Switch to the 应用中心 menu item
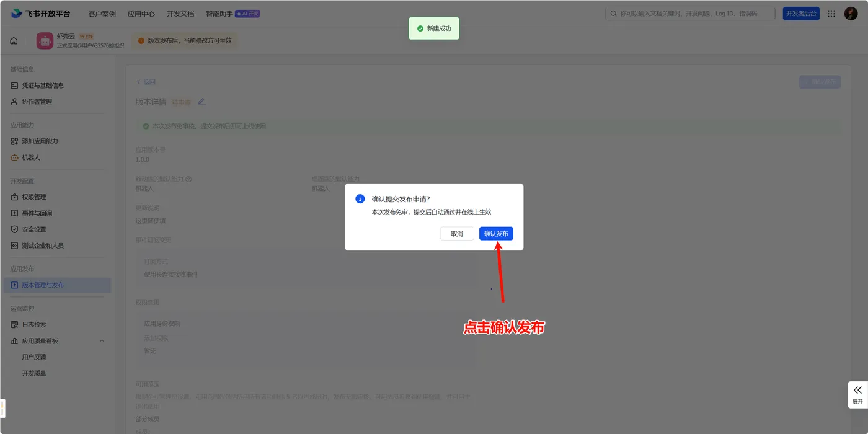Image resolution: width=868 pixels, height=434 pixels. 141,13
